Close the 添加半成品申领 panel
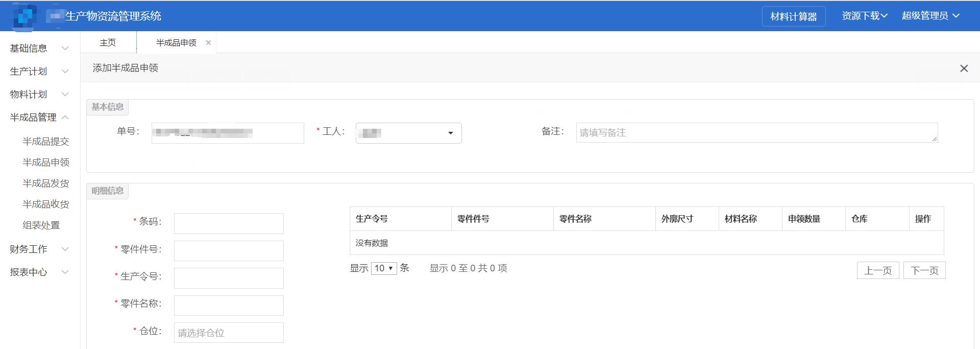Screen dimensions: 980x349 964,68
